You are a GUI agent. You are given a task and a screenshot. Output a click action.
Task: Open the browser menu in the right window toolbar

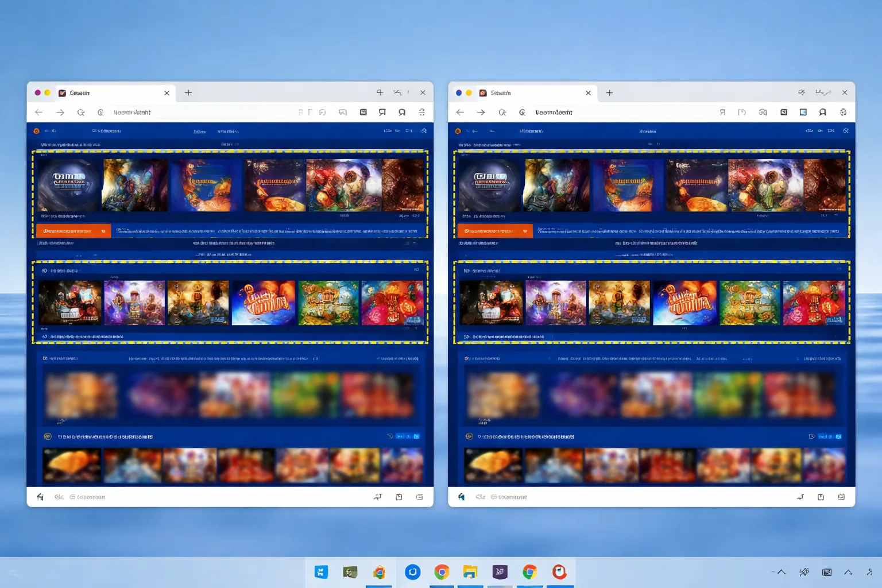844,113
